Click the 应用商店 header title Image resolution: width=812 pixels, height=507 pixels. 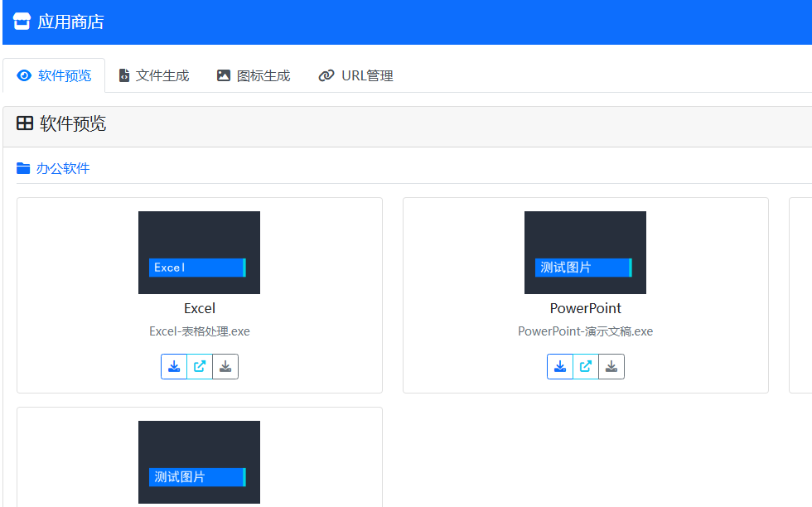pyautogui.click(x=70, y=22)
